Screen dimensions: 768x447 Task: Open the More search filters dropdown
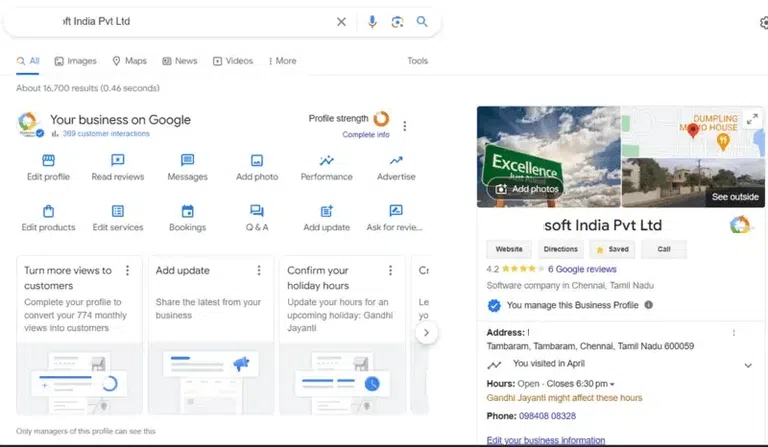pyautogui.click(x=283, y=61)
